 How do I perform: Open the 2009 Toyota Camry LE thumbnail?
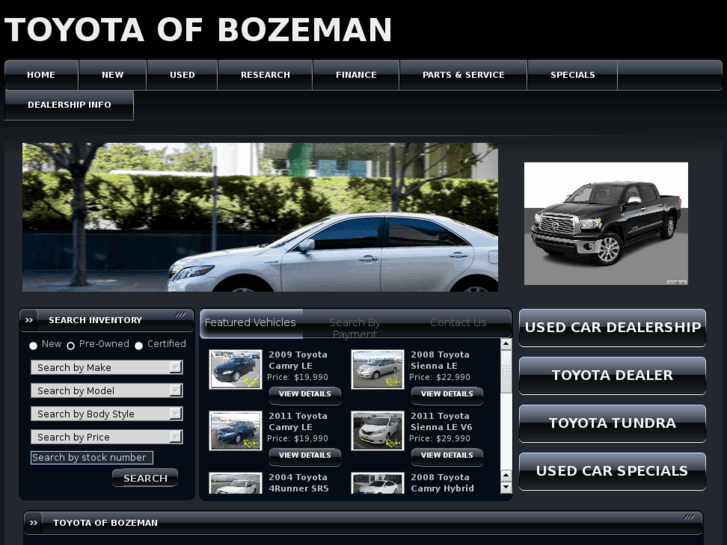(236, 369)
